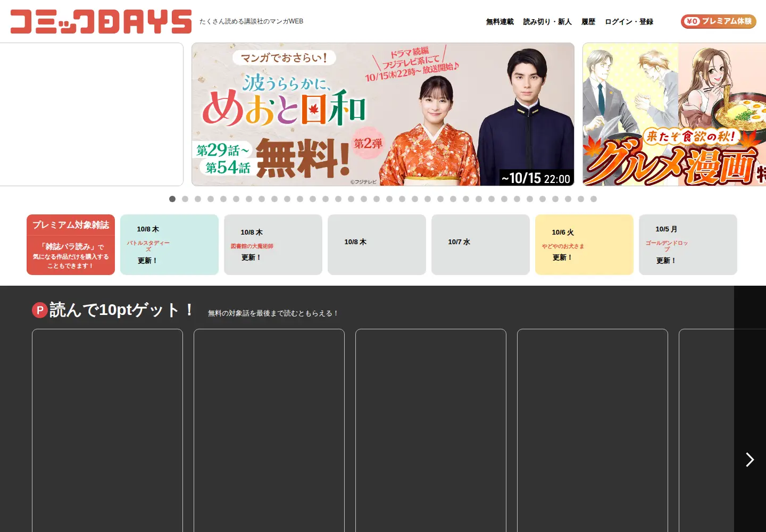Screen dimensions: 766x532
Task: Go to 読み切り・新人 section
Action: [547, 22]
